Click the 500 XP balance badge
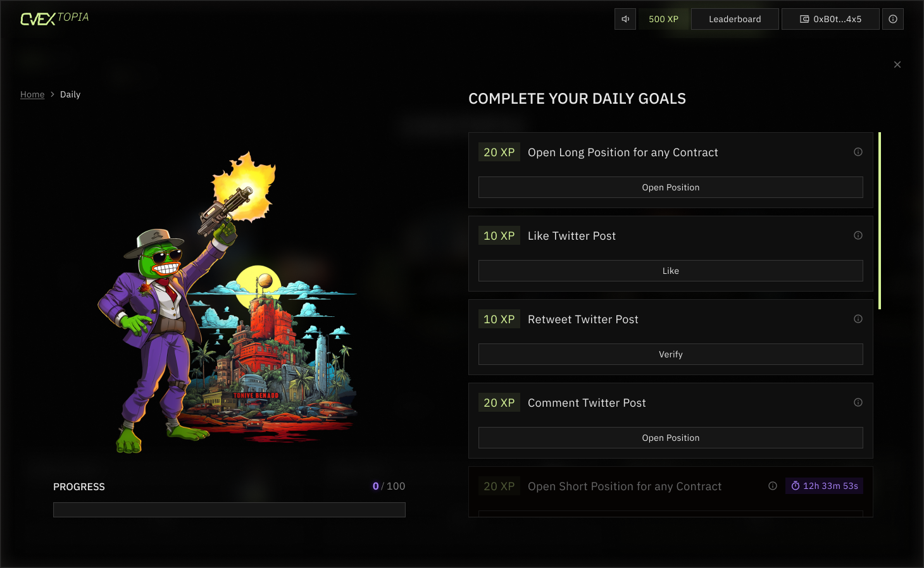This screenshot has height=568, width=924. [663, 19]
